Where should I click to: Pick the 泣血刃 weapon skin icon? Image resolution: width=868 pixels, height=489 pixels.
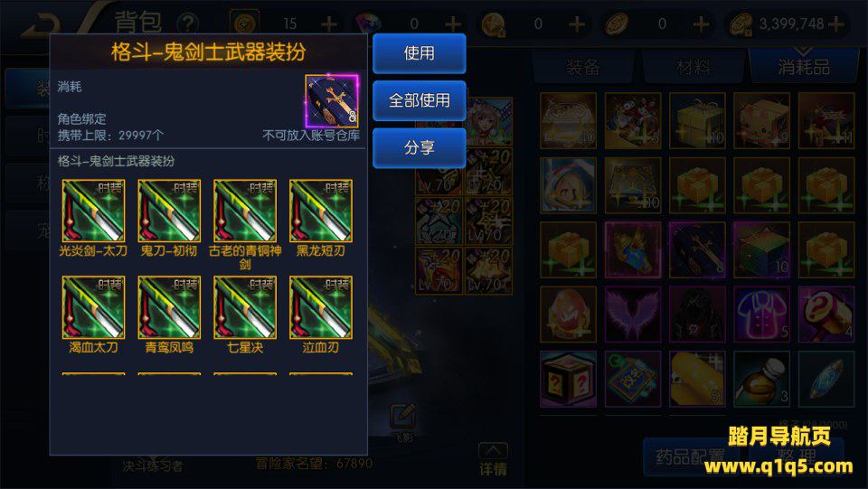tap(320, 307)
